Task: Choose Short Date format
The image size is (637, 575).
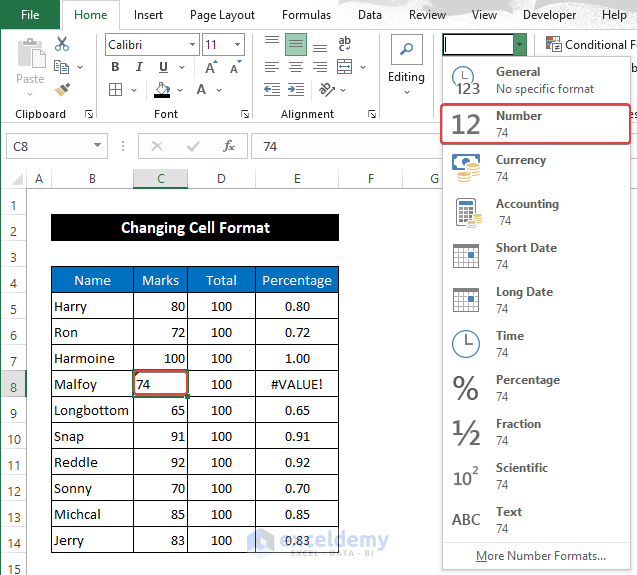Action: pos(536,256)
